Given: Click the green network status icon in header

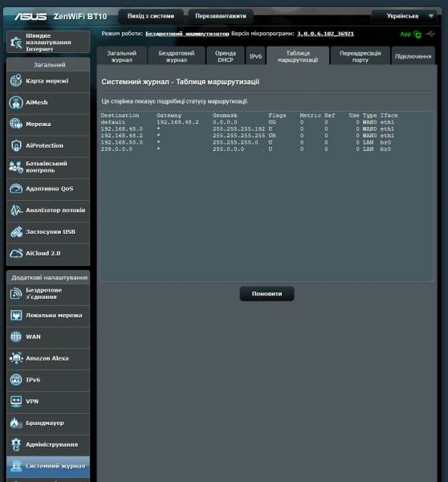Looking at the screenshot, I should (417, 35).
